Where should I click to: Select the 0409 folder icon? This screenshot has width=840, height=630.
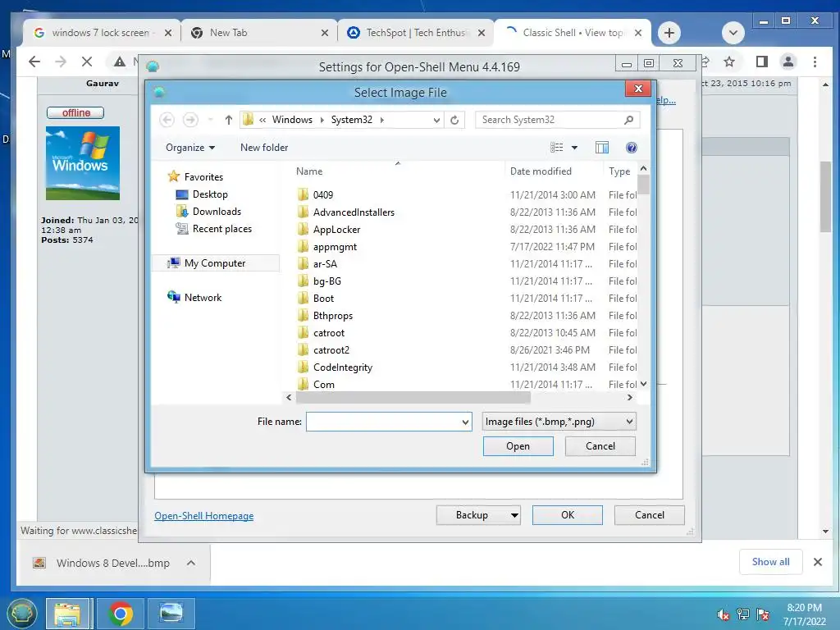(x=304, y=194)
